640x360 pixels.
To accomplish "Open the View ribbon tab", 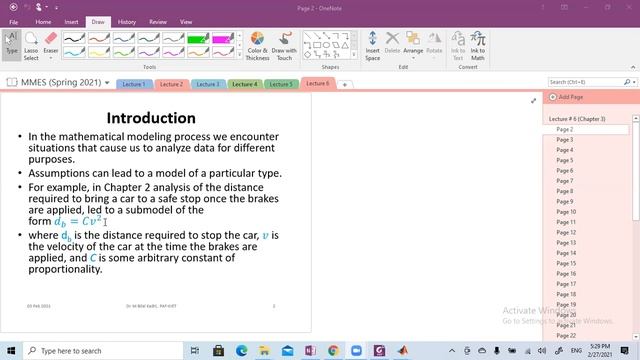I will 186,22.
